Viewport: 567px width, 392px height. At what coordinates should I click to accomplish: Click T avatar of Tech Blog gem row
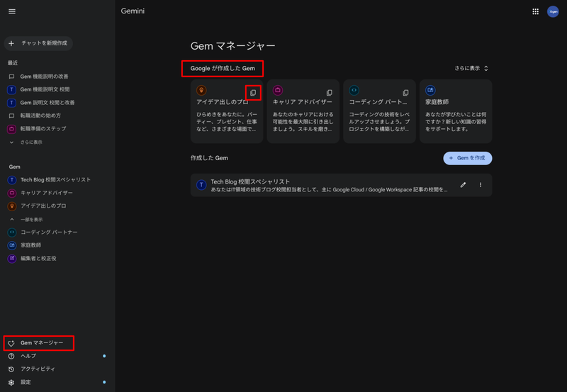(x=201, y=185)
